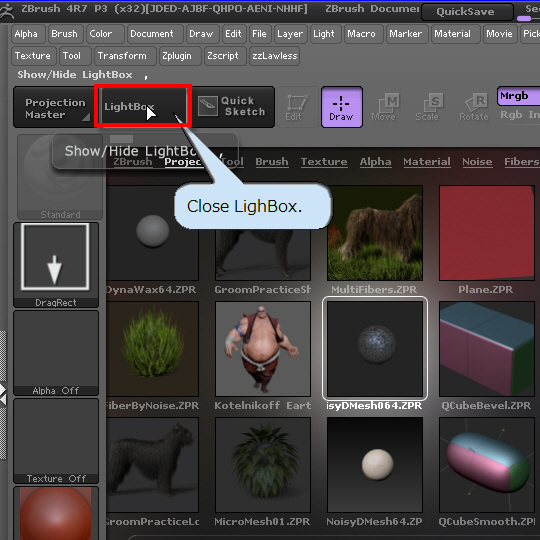This screenshot has width=540, height=540.
Task: Open the File menu
Action: click(x=260, y=34)
